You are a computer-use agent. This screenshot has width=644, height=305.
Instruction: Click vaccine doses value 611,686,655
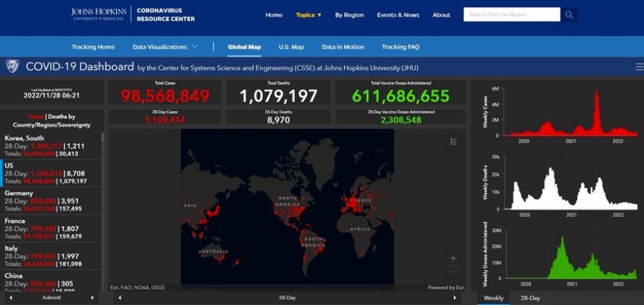[400, 96]
